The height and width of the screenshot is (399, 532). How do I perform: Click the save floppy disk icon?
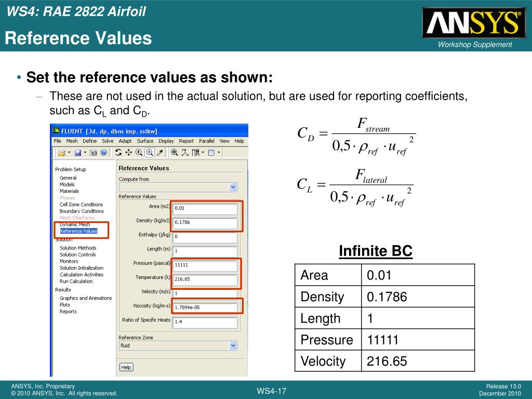click(78, 153)
